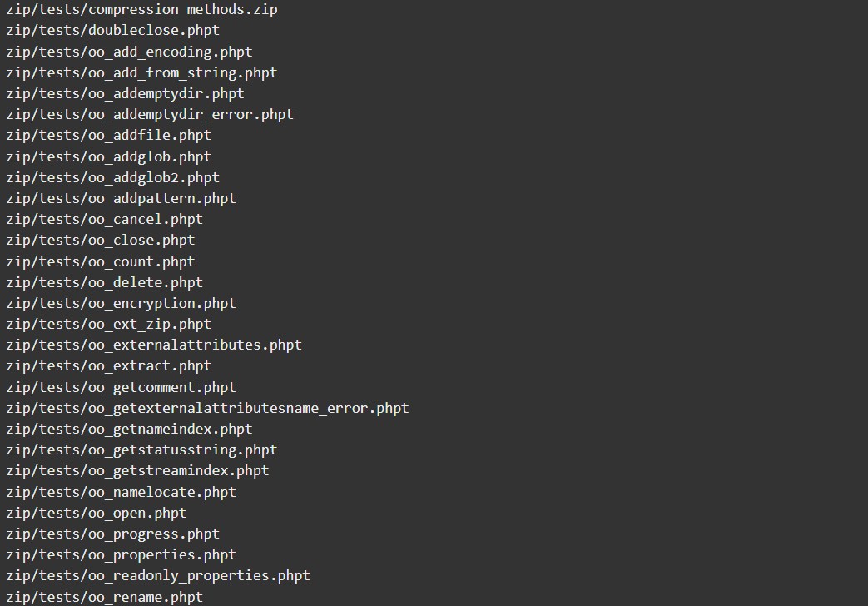The width and height of the screenshot is (868, 606).
Task: Click oo_addfile.phpt file line
Action: pos(108,135)
